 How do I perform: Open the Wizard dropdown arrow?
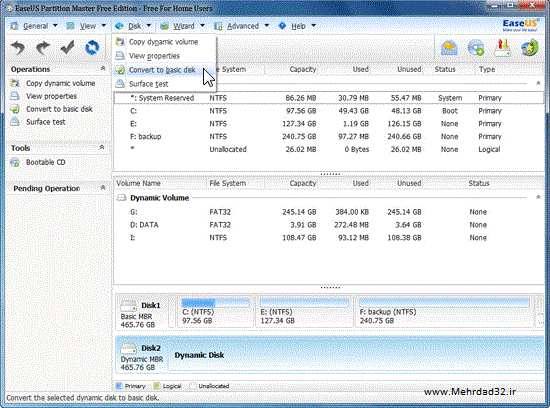(202, 26)
